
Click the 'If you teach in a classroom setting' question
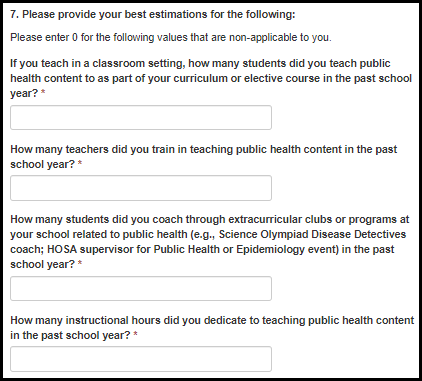pyautogui.click(x=211, y=78)
